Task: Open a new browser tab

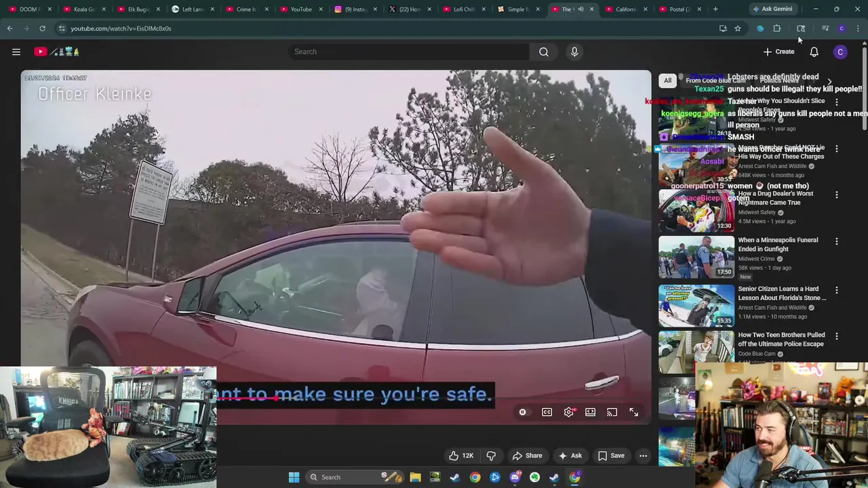Action: [x=715, y=9]
